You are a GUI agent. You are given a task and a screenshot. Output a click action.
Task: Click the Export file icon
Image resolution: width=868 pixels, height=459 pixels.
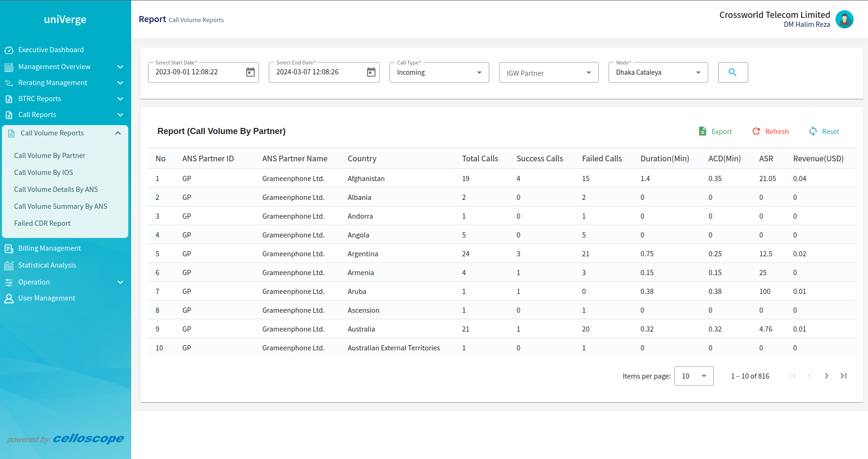click(703, 131)
